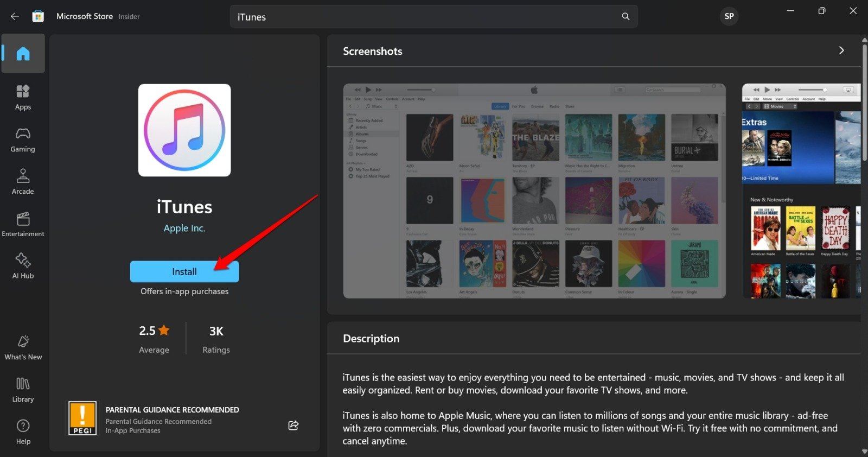Open the SP profile account button
The width and height of the screenshot is (868, 457).
click(729, 16)
